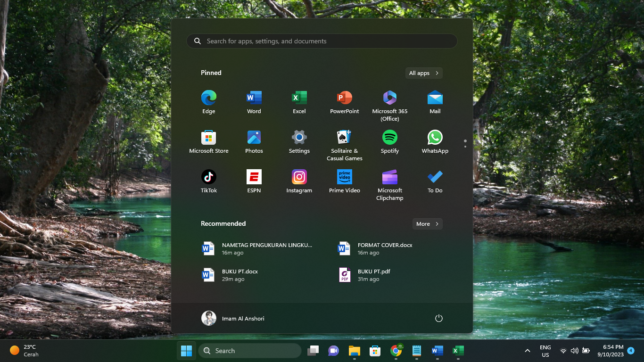Click the Windows Start button on taskbar
The width and height of the screenshot is (644, 362).
point(187,351)
